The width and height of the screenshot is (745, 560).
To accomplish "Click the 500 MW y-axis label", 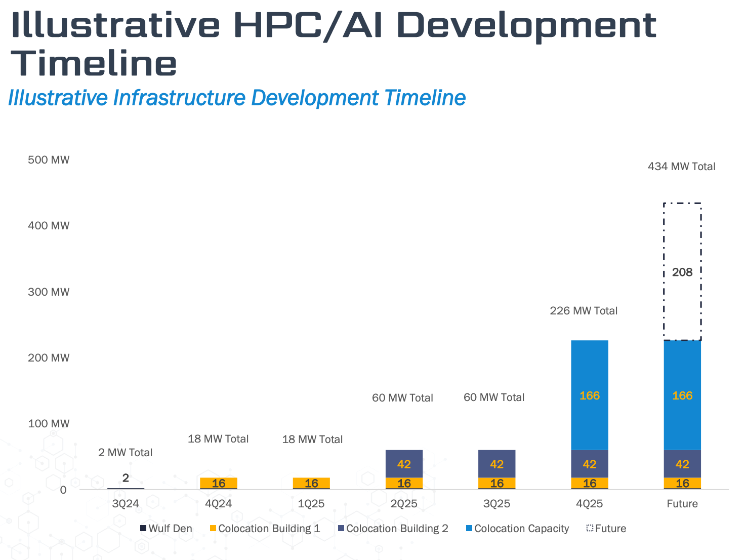I will click(x=49, y=160).
